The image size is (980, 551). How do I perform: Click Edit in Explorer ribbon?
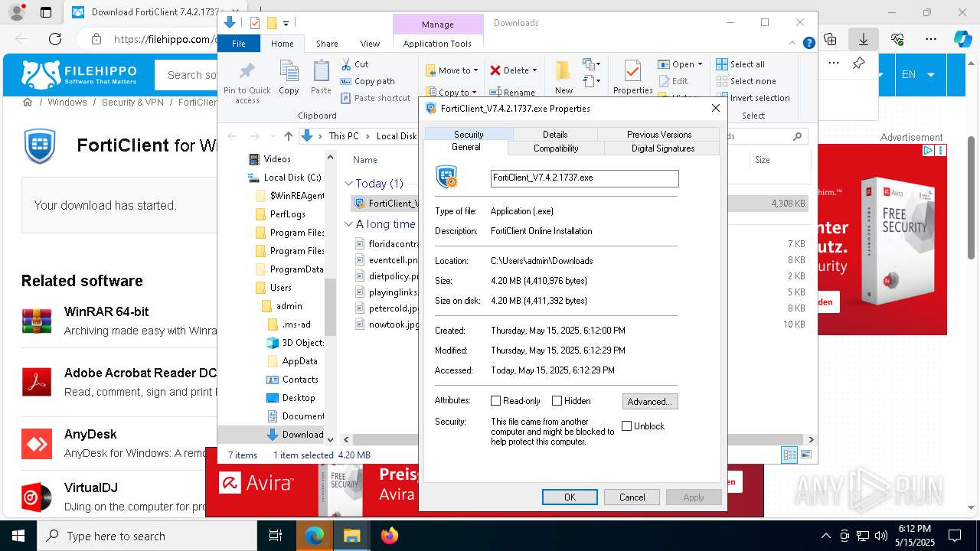pyautogui.click(x=673, y=81)
